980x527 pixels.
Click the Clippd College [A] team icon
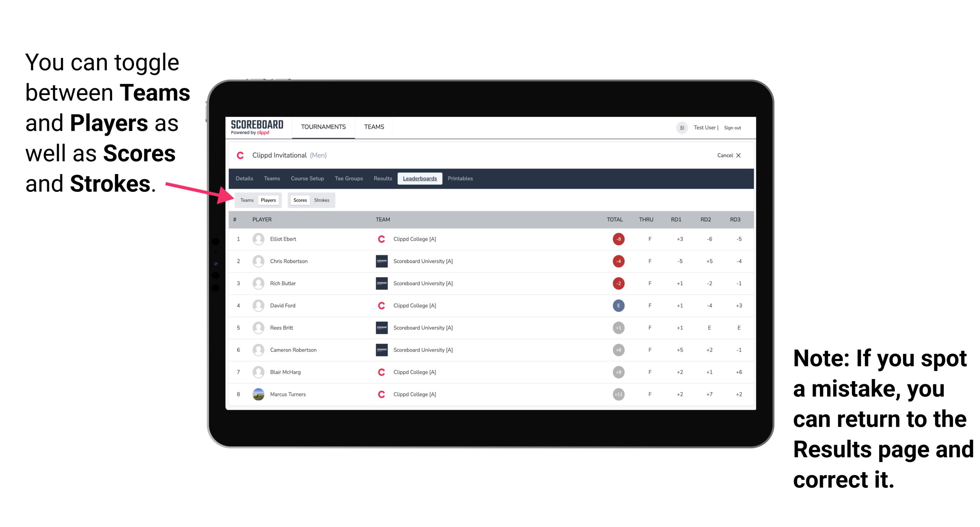click(x=380, y=239)
